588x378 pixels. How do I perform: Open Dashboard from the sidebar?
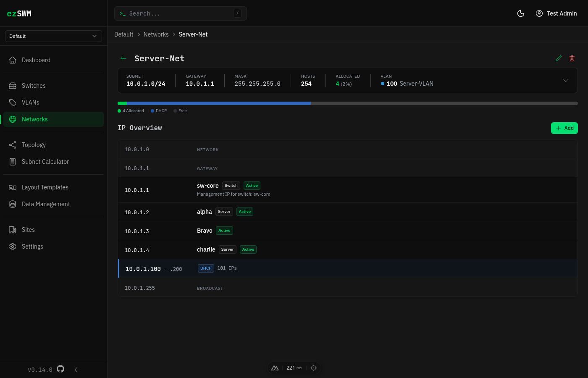[53, 60]
